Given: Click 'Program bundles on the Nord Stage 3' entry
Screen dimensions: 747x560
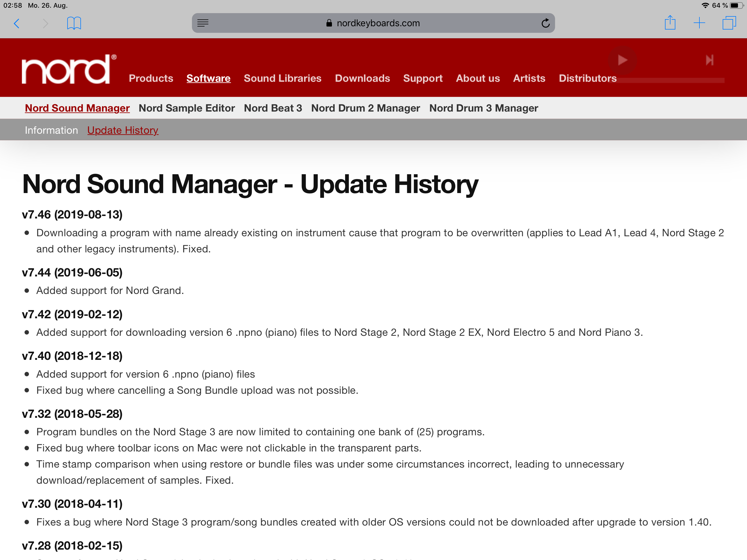Looking at the screenshot, I should (x=260, y=432).
